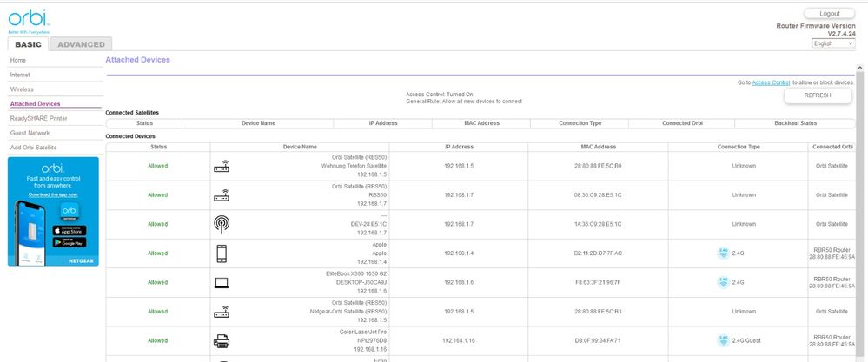Follow the Access Control link
Screen dimensions: 868x362
click(771, 82)
